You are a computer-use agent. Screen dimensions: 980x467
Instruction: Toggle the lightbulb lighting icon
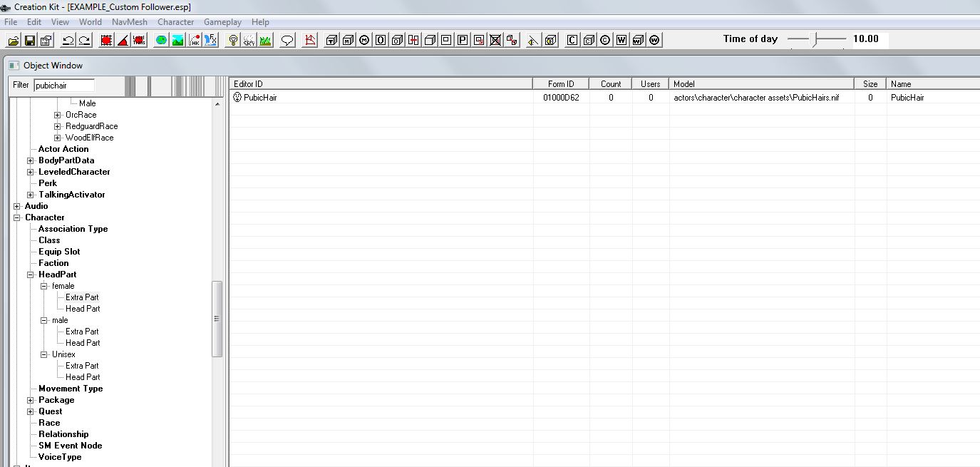tap(232, 40)
